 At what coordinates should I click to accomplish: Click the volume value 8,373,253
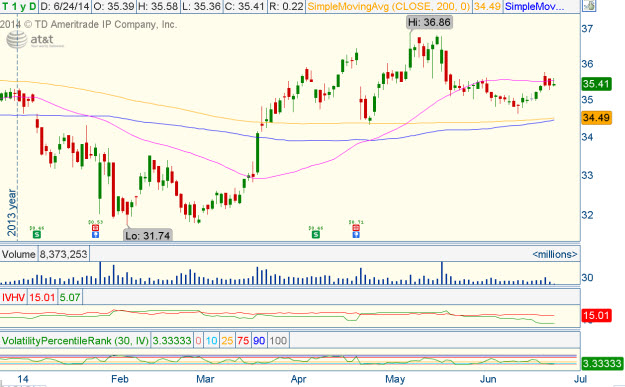tap(63, 254)
